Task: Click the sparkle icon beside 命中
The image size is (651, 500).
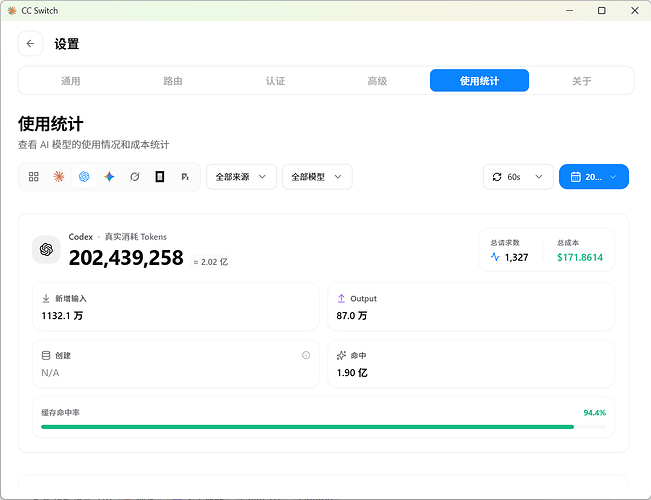Action: click(x=341, y=355)
